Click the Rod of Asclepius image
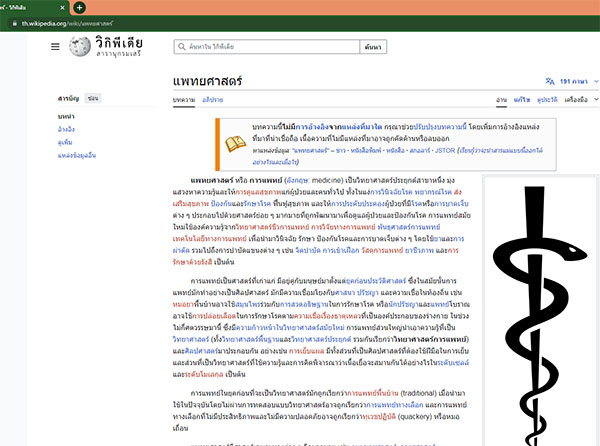The height and width of the screenshot is (446, 600). pyautogui.click(x=541, y=314)
